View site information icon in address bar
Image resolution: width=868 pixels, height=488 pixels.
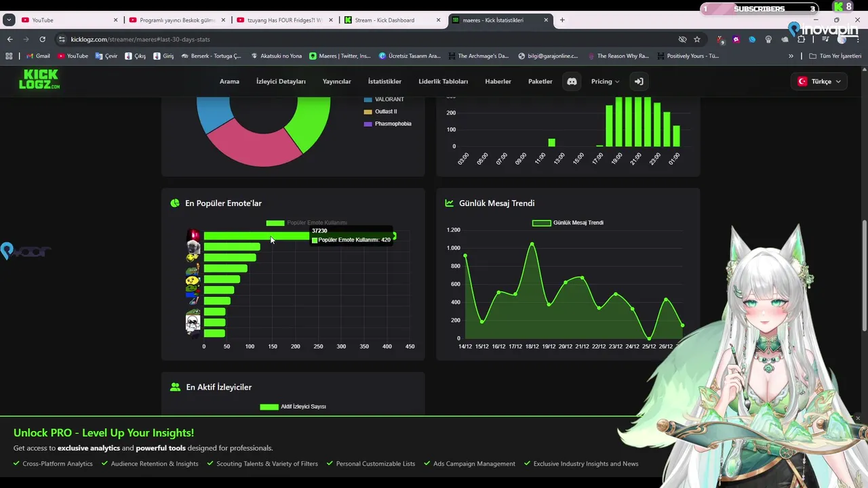coord(62,39)
